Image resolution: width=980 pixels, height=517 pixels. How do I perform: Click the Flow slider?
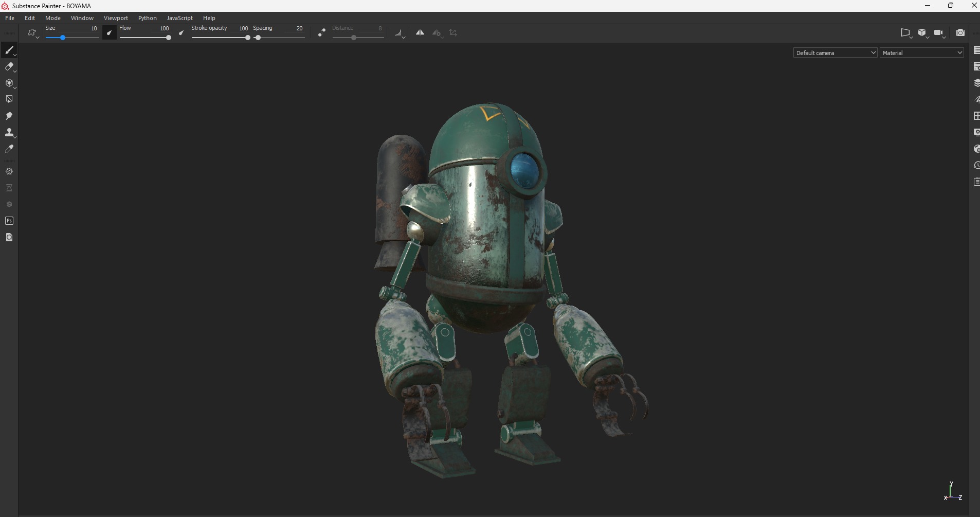[x=145, y=38]
